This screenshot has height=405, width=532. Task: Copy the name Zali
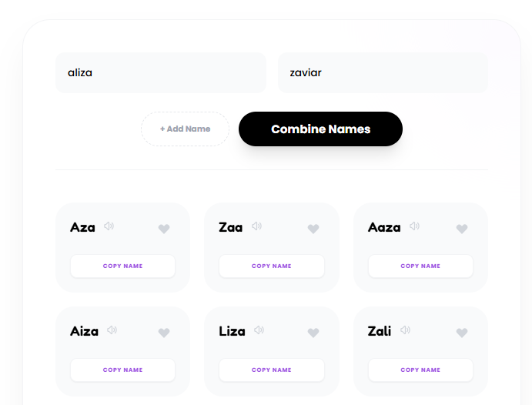(x=420, y=370)
